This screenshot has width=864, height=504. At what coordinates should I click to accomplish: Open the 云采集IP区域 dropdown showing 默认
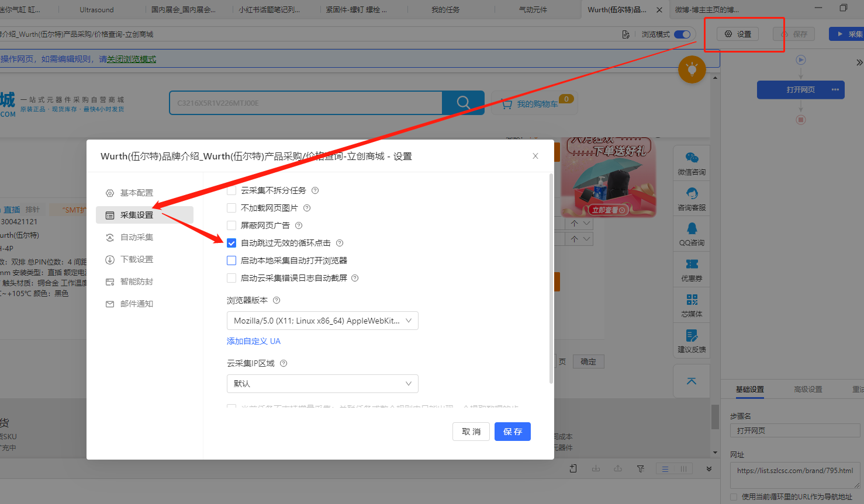click(323, 384)
